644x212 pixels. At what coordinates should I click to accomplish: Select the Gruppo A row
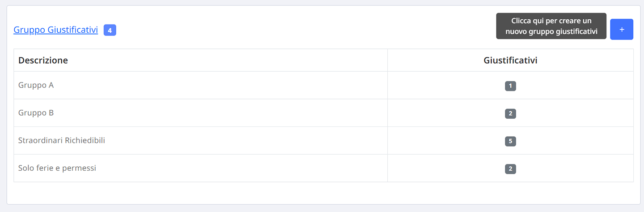[323, 85]
